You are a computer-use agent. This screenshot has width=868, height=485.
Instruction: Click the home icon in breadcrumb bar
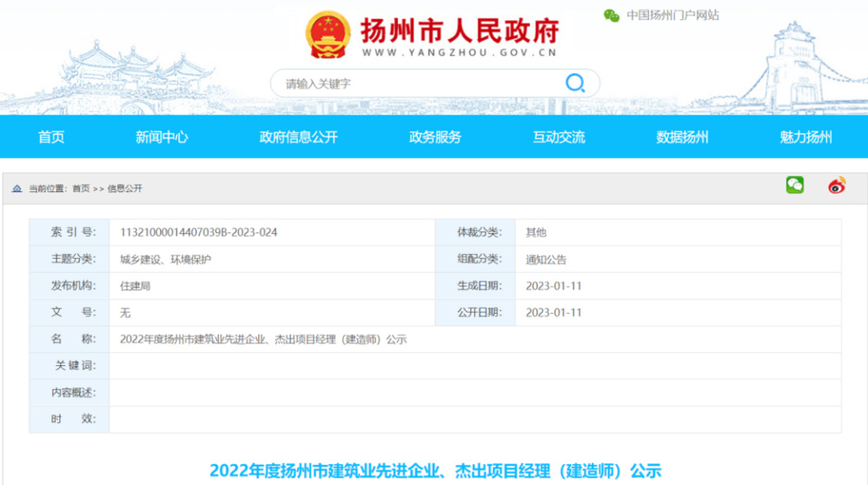pyautogui.click(x=17, y=189)
